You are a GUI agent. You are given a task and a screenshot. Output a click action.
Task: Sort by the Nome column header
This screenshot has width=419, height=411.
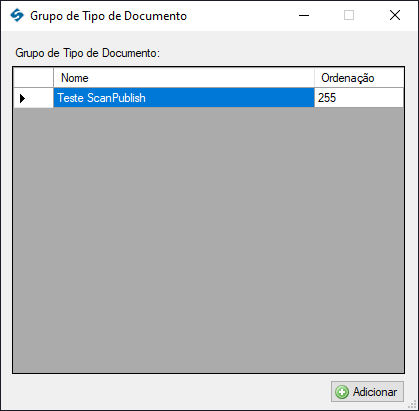coord(184,78)
